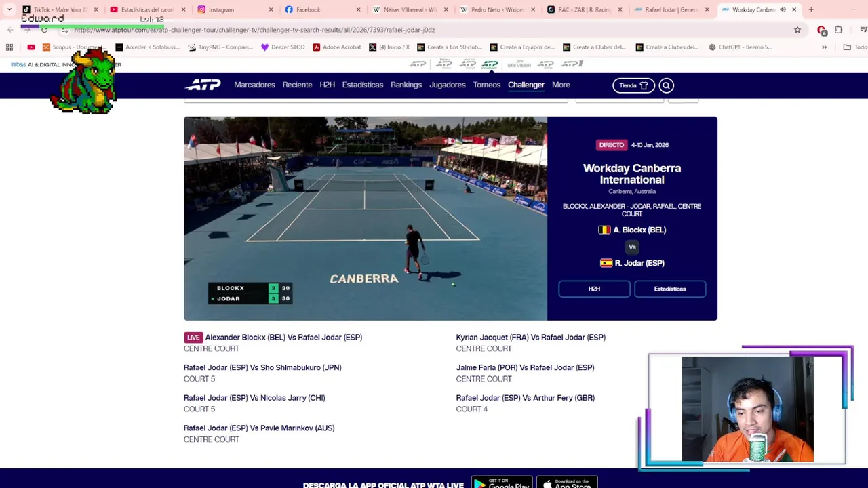
Task: Open Rafael Jodar Vs Nicolas Jarry match
Action: pos(254,398)
